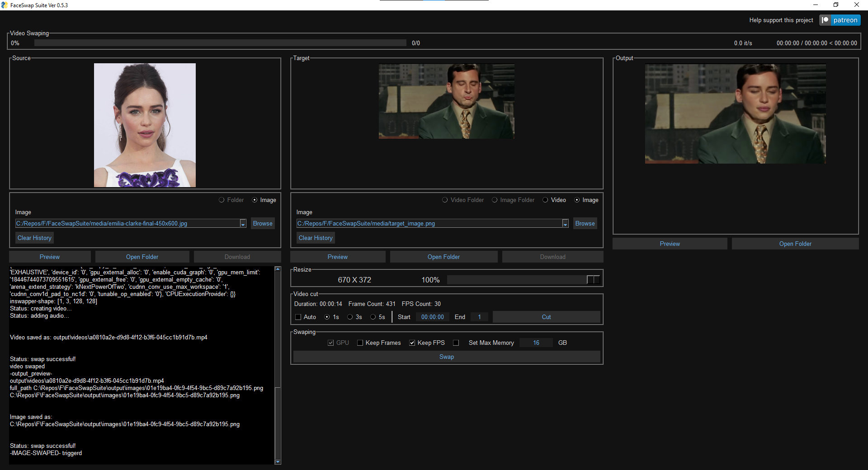Click the swapped output image thumbnail
Screen dimensions: 868x470
click(736, 114)
